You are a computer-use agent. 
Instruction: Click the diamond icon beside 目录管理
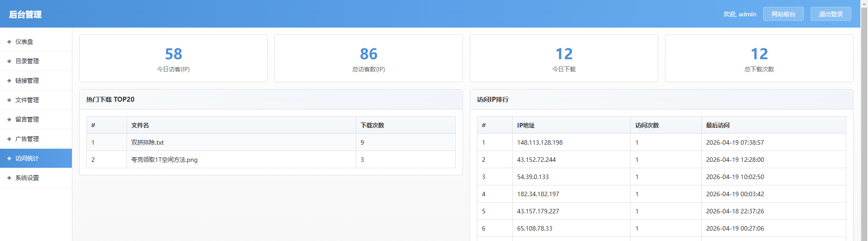(9, 61)
